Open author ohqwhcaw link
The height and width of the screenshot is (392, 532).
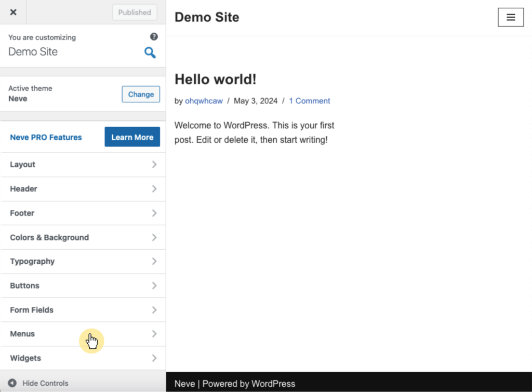coord(204,101)
